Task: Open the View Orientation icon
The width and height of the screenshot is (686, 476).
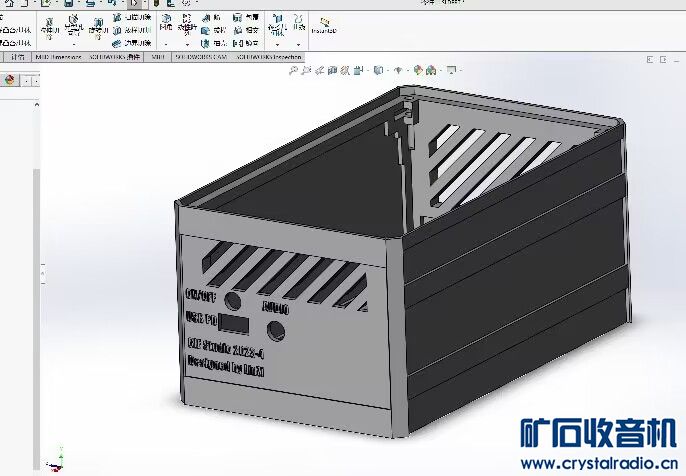Action: [x=358, y=70]
